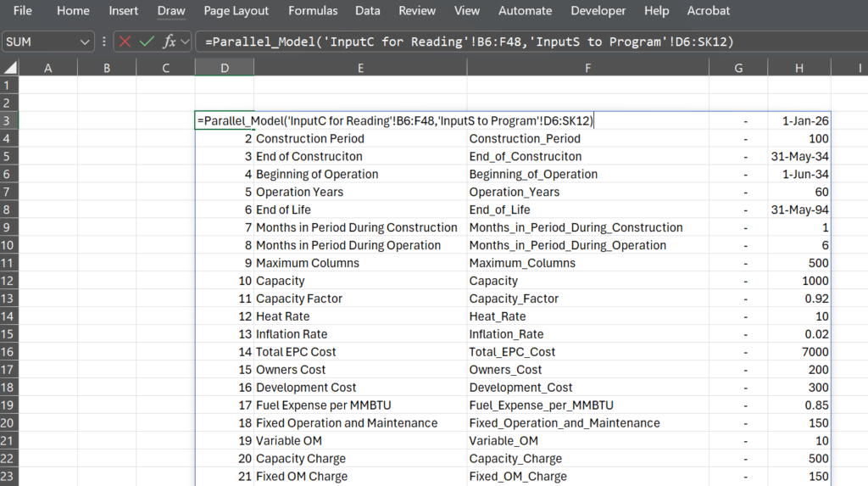
Task: Select column F header
Action: tap(588, 68)
